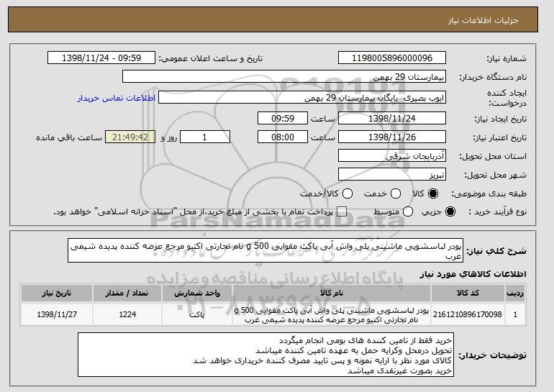This screenshot has height=392, width=554.
Task: Click the واحد شمارش column header
Action: (197, 293)
